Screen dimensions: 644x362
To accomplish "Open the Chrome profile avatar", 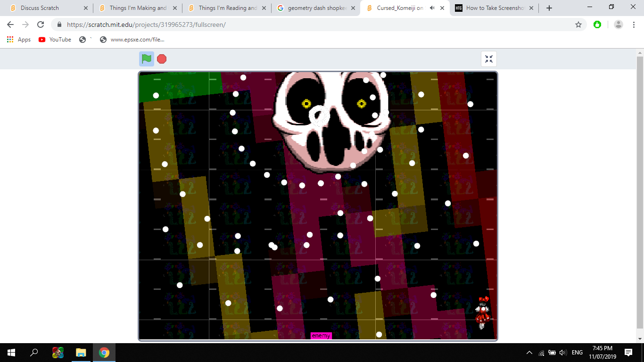I will [x=619, y=25].
